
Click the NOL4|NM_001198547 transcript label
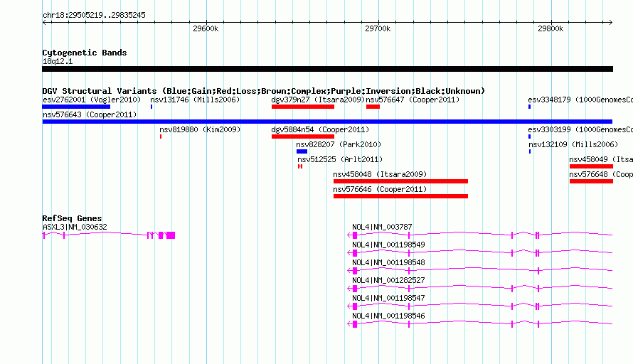(x=388, y=298)
